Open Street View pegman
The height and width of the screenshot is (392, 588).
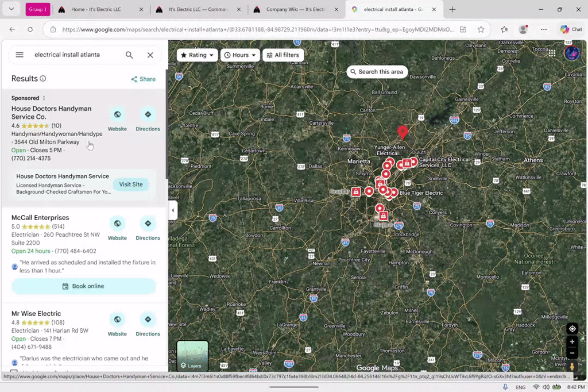[572, 366]
